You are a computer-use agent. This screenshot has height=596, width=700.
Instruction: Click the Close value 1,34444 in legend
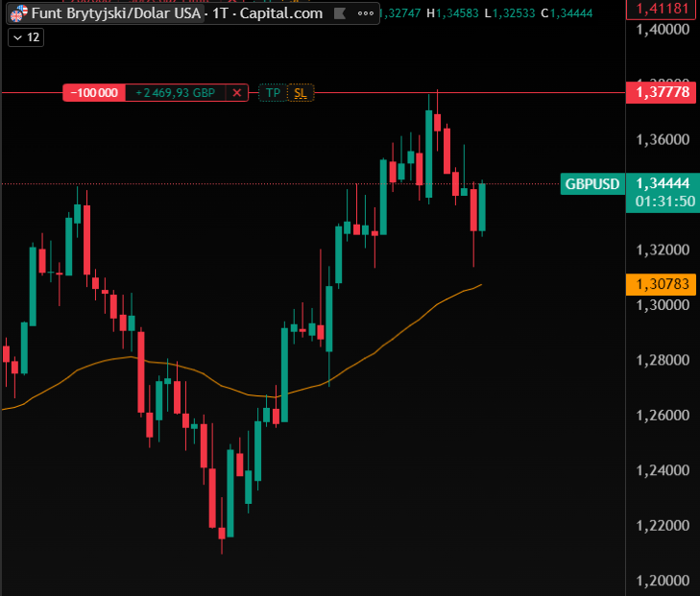pos(571,13)
